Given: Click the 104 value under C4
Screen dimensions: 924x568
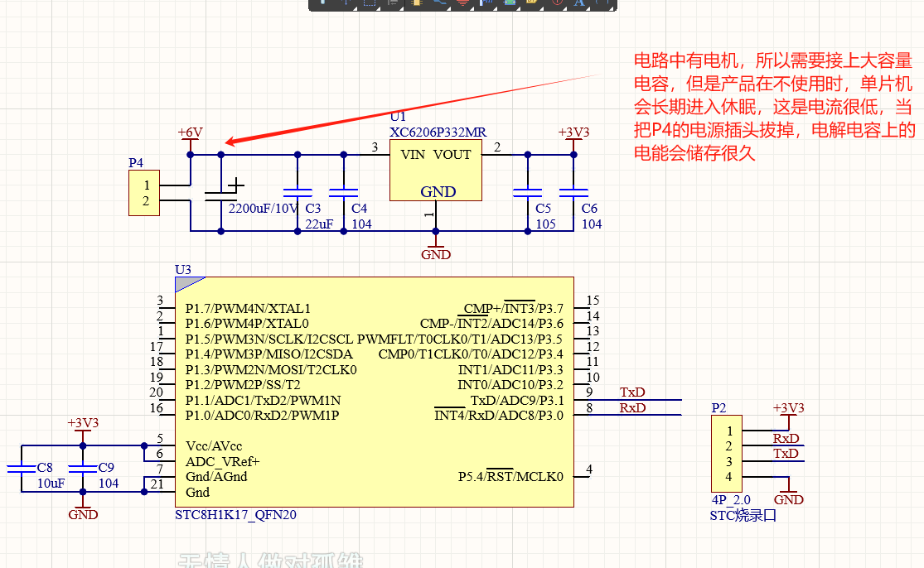Looking at the screenshot, I should pyautogui.click(x=362, y=224).
